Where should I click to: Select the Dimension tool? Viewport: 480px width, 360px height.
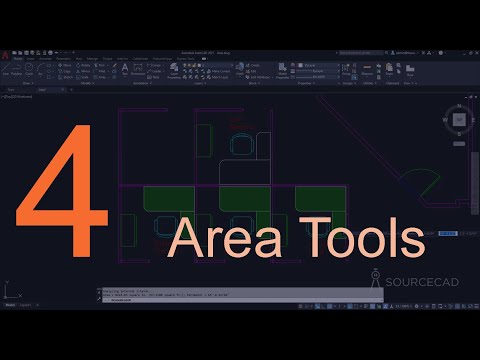pos(138,69)
